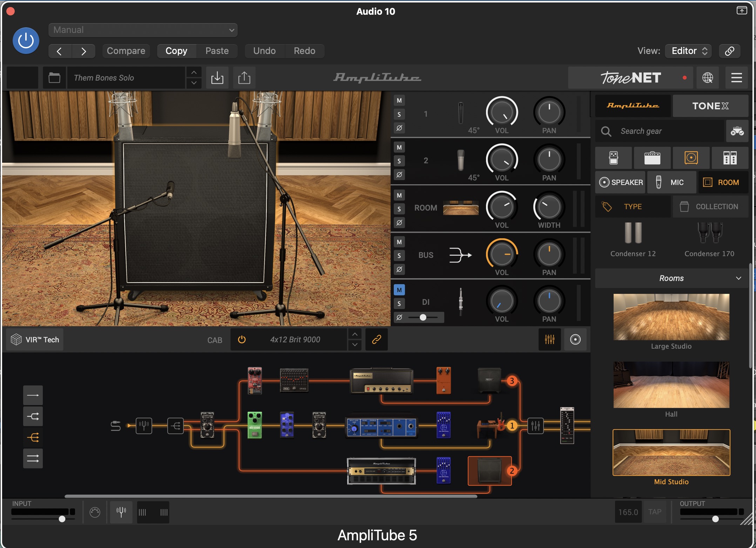Select the stomp pedal gear category icon
The image size is (756, 548).
pyautogui.click(x=614, y=158)
